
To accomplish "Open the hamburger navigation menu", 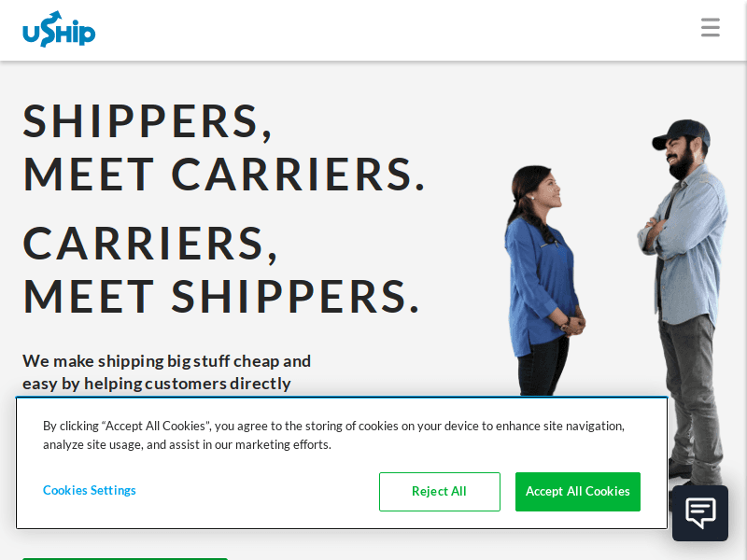I will [710, 28].
